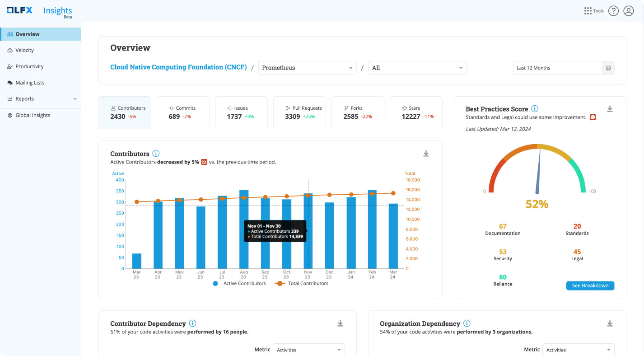The width and height of the screenshot is (644, 356).
Task: Click the Stars star icon
Action: pyautogui.click(x=405, y=108)
